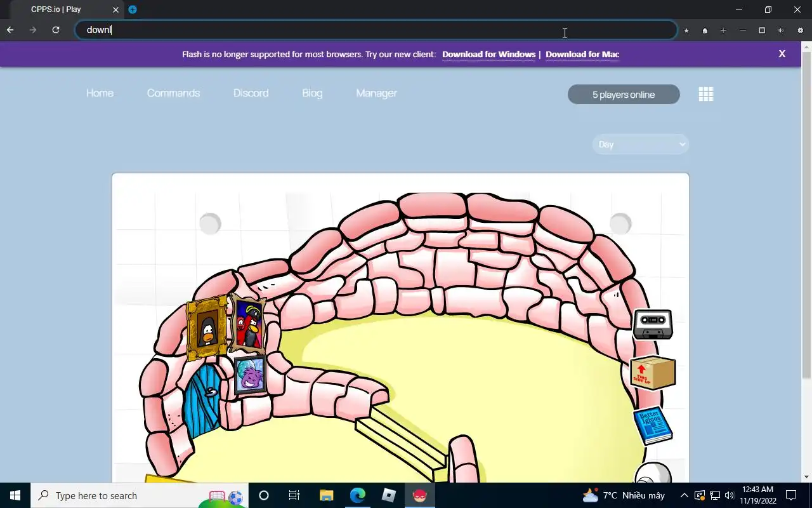Click the home icon in client toolbar

pyautogui.click(x=705, y=30)
